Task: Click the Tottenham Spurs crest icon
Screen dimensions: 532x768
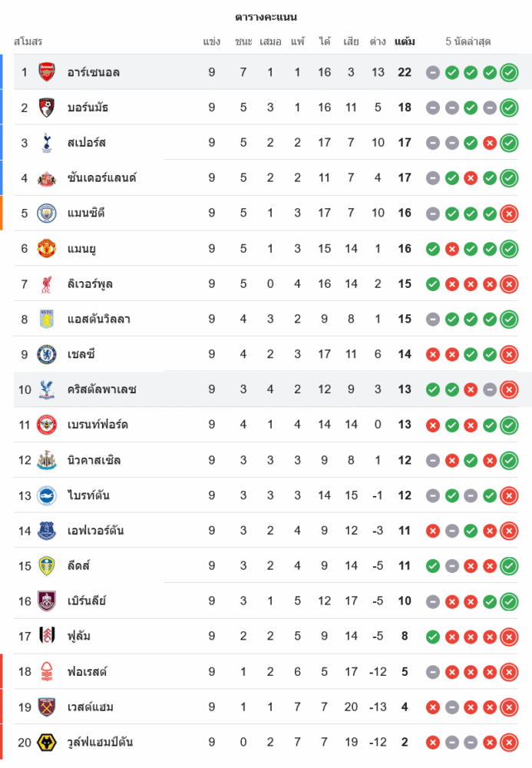Action: (47, 143)
